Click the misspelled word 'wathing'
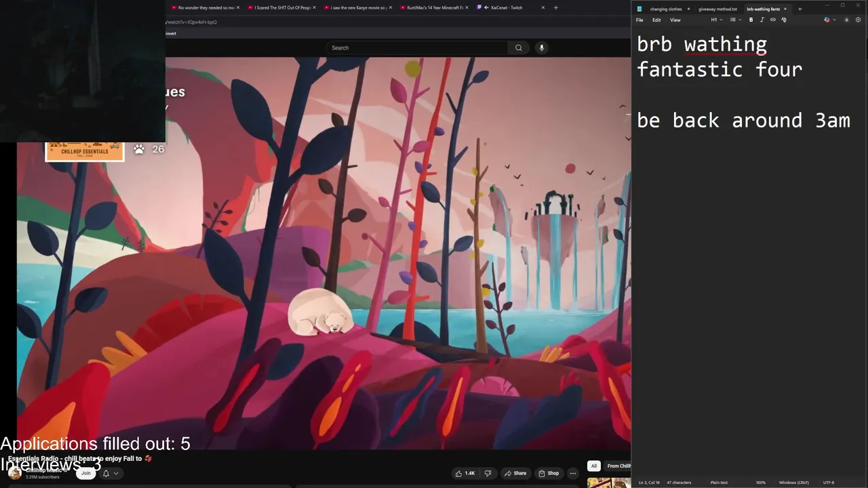 click(x=725, y=44)
